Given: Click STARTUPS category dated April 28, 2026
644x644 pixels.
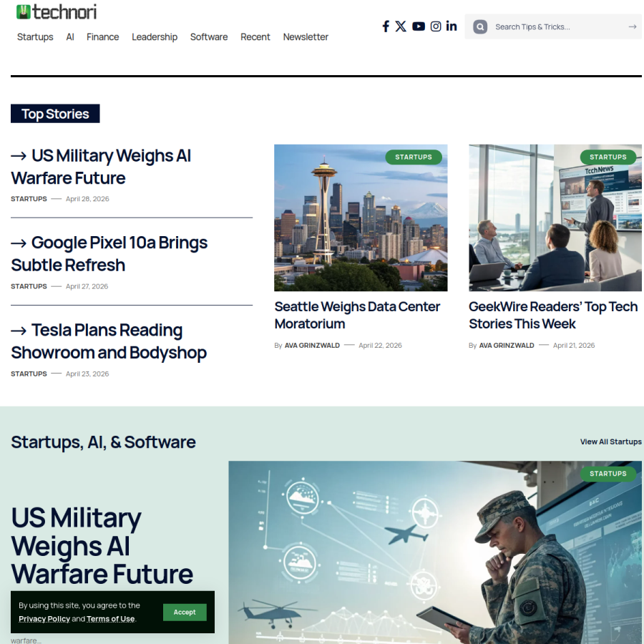Looking at the screenshot, I should point(29,199).
